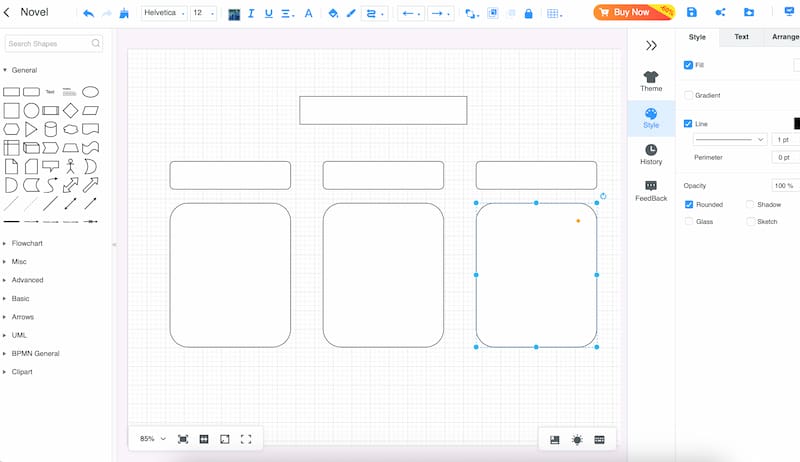Go back using the left chevron beside Novel
The image size is (800, 462).
[x=7, y=12]
